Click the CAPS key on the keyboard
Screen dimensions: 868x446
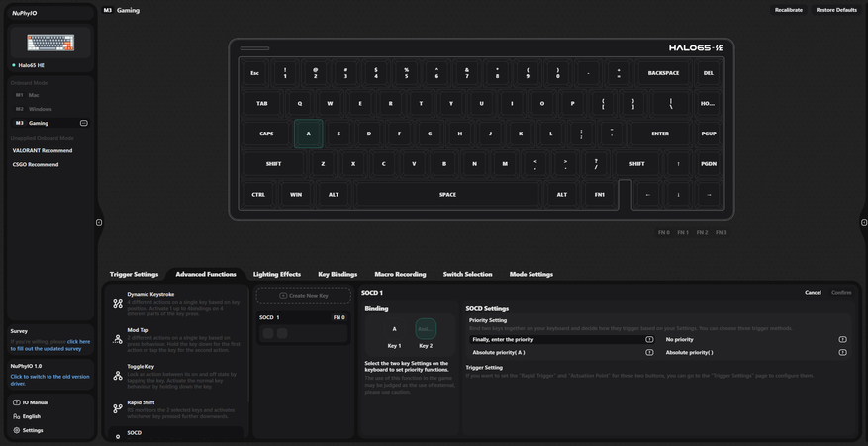(x=266, y=134)
